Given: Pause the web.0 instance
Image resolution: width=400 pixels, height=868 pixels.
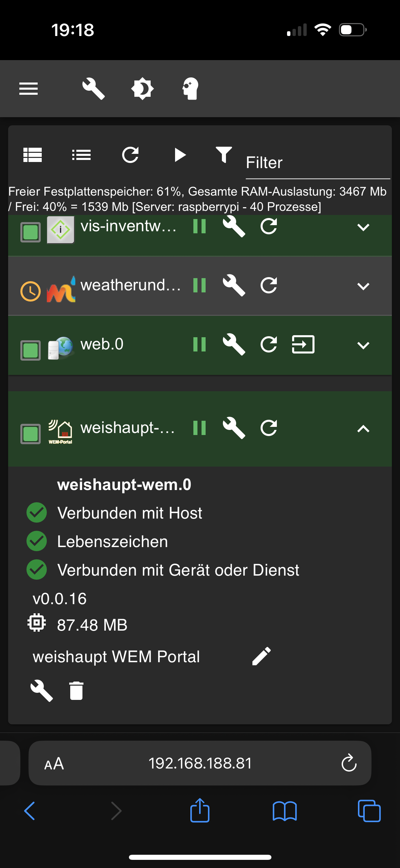Looking at the screenshot, I should [x=199, y=344].
